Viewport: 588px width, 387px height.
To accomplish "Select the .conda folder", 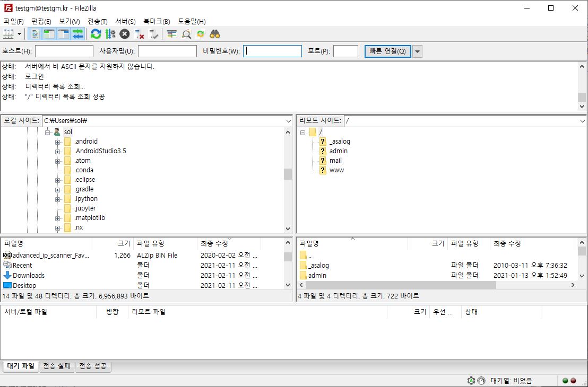I will click(84, 170).
